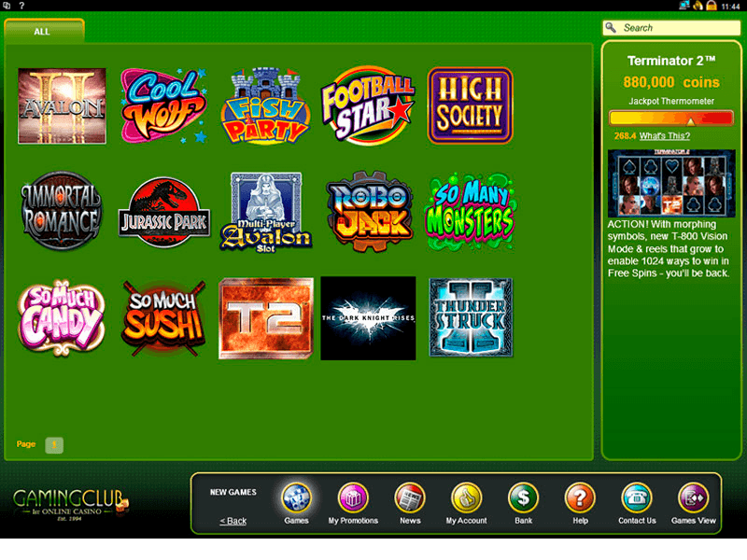Image resolution: width=747 pixels, height=560 pixels.
Task: Open the Jurassic Park game
Action: point(164,213)
